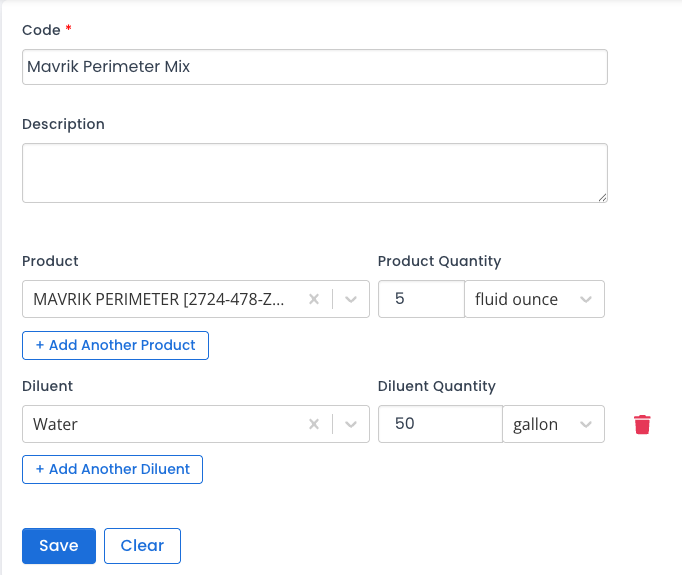Clear the selected Water diluent

pos(314,424)
